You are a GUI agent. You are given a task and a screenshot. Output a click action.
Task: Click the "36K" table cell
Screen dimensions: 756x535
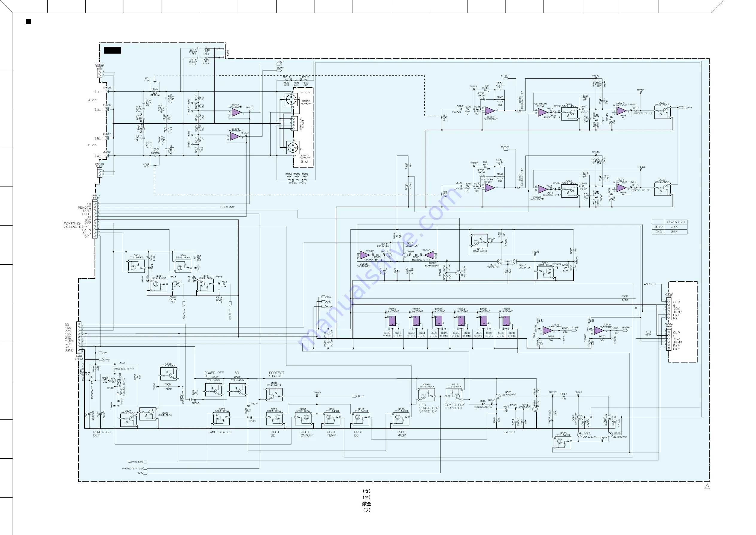[674, 232]
